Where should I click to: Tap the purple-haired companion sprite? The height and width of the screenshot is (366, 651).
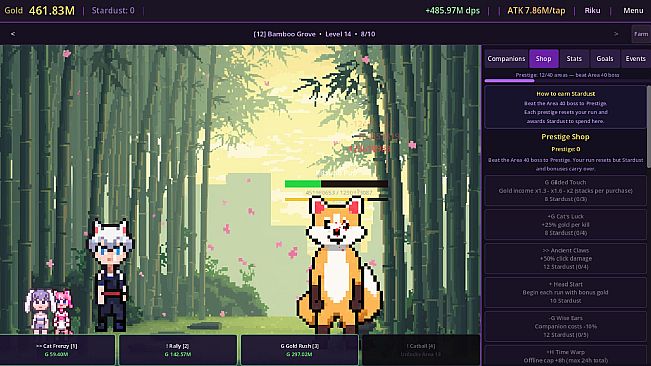coord(39,312)
